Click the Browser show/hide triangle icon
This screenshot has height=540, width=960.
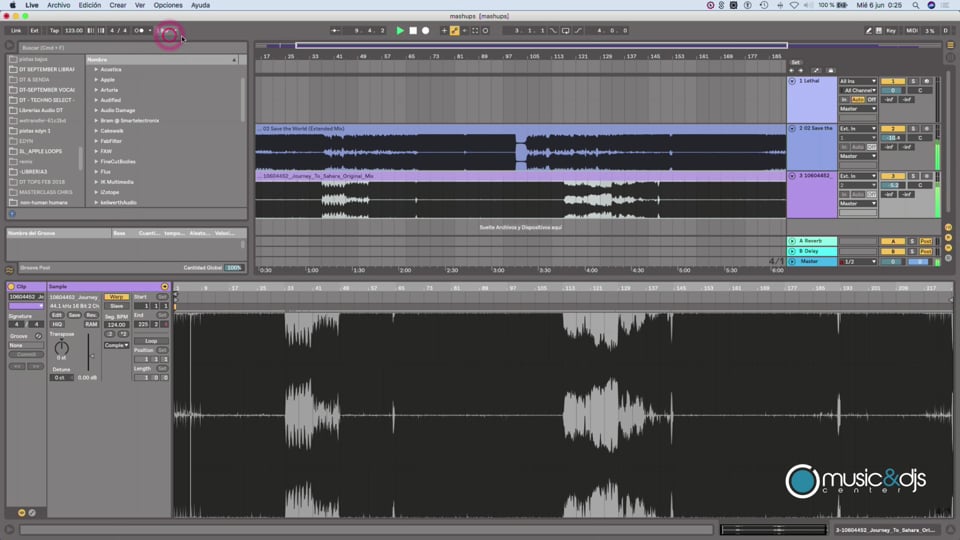point(9,45)
